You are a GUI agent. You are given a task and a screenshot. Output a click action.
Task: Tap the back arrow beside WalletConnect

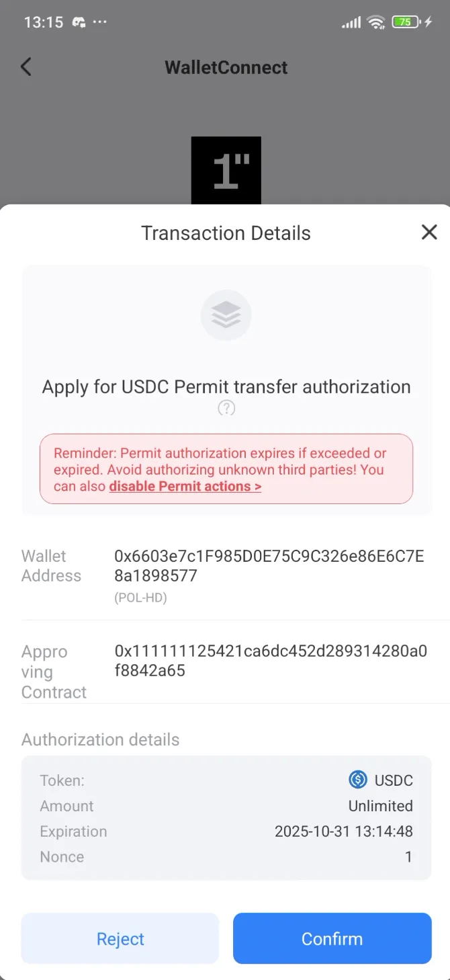26,67
